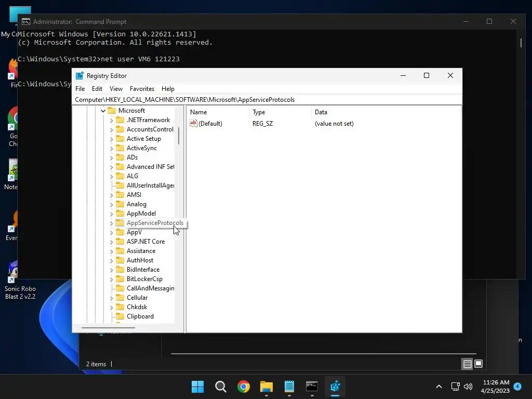The height and width of the screenshot is (399, 532).
Task: Open Notepad from the taskbar
Action: tap(289, 387)
